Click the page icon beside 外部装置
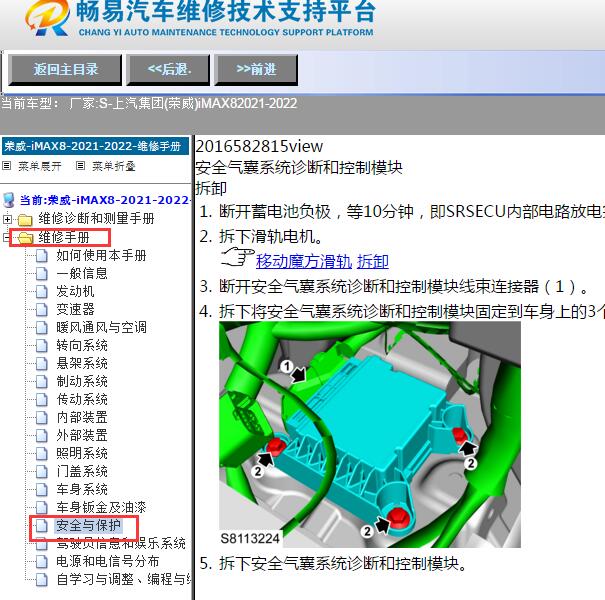The height and width of the screenshot is (600, 605). (42, 436)
